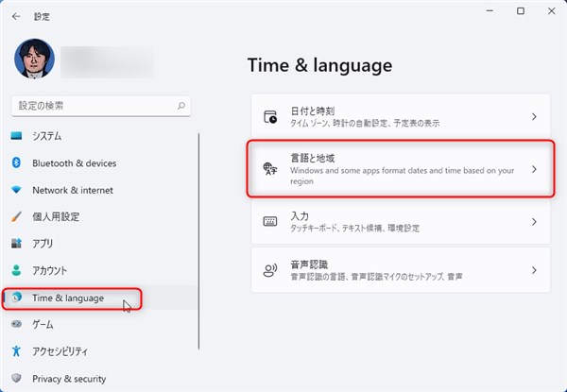567x392 pixels.
Task: Minimize the 設定 window
Action: click(490, 11)
